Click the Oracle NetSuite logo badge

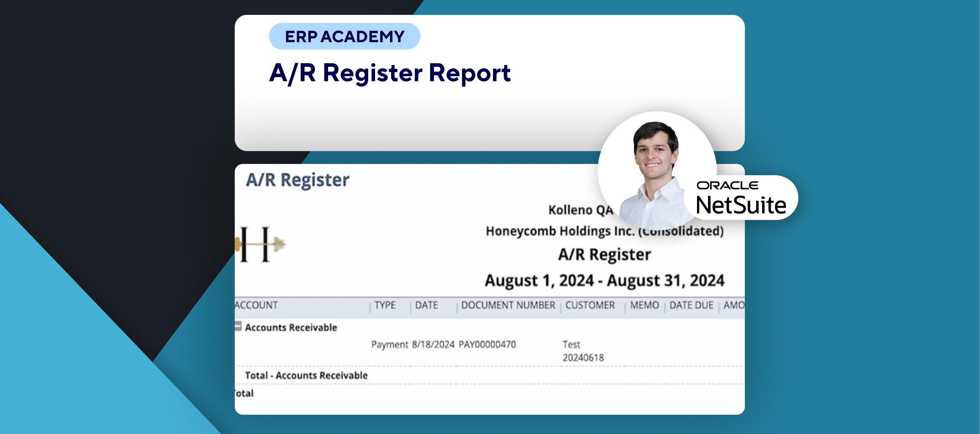pos(741,199)
